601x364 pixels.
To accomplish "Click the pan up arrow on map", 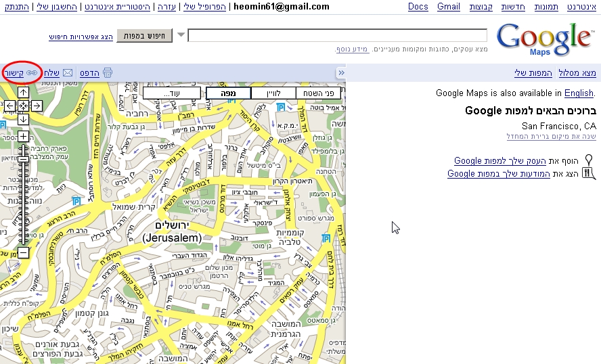I will click(x=24, y=92).
